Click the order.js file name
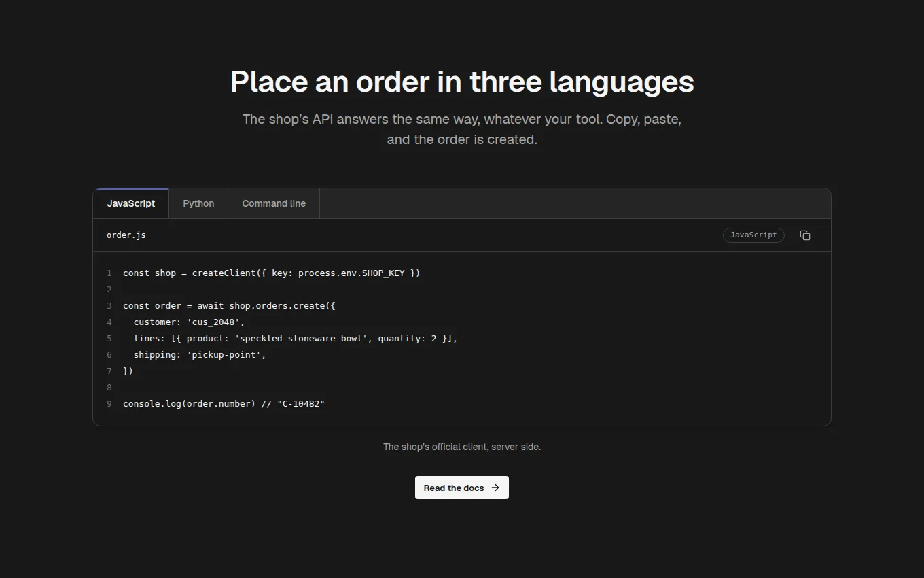924x578 pixels. coord(126,235)
